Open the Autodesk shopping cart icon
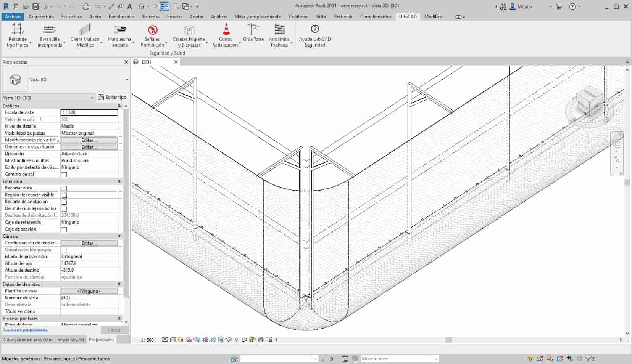This screenshot has height=364, width=632. tap(559, 6)
